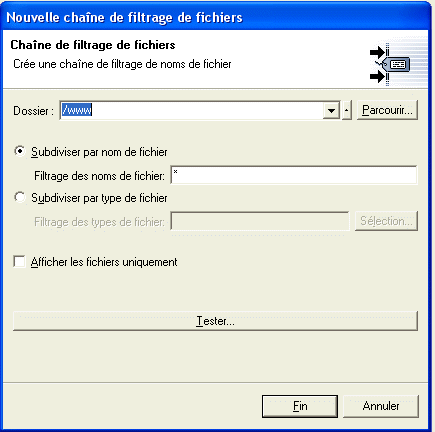Click the Fin button

(300, 406)
